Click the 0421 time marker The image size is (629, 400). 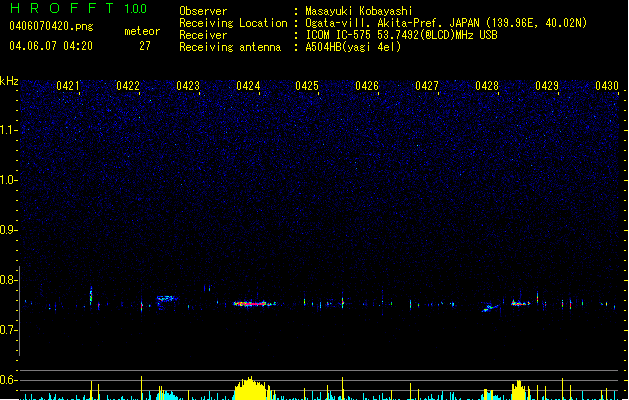tap(68, 86)
